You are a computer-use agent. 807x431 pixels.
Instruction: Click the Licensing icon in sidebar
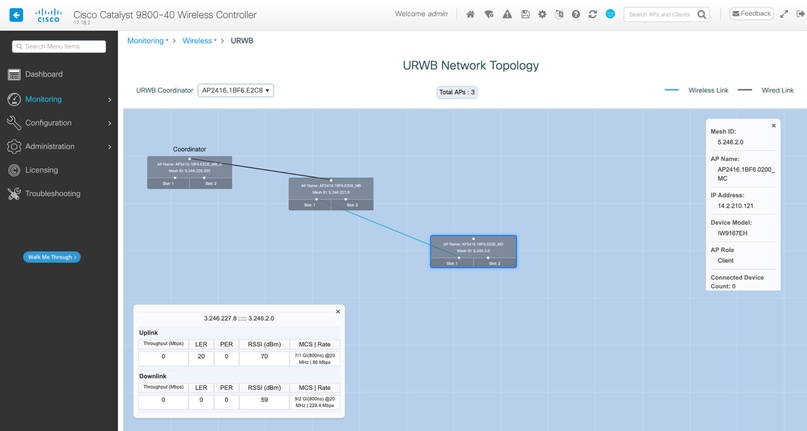pos(14,170)
